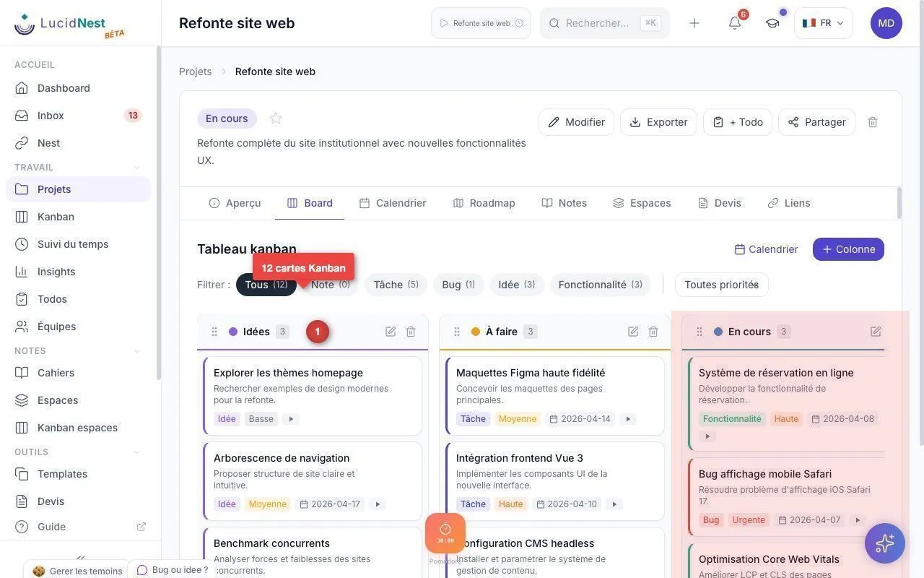Open Cahiers notebooks
Viewport: 924px width, 578px height.
(x=78, y=373)
